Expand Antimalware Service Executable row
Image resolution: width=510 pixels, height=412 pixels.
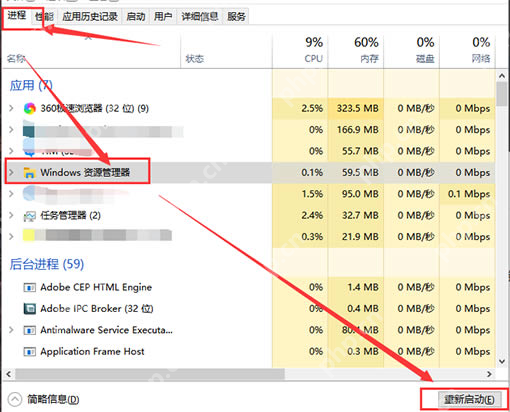coord(11,330)
